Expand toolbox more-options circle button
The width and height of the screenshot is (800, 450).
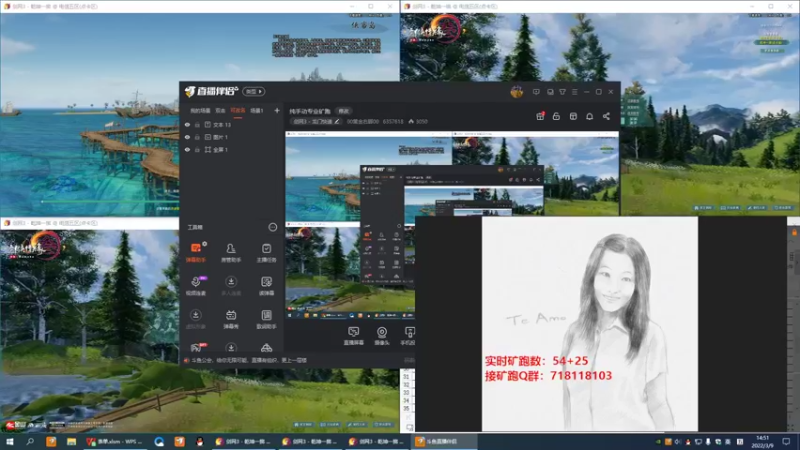pos(272,227)
